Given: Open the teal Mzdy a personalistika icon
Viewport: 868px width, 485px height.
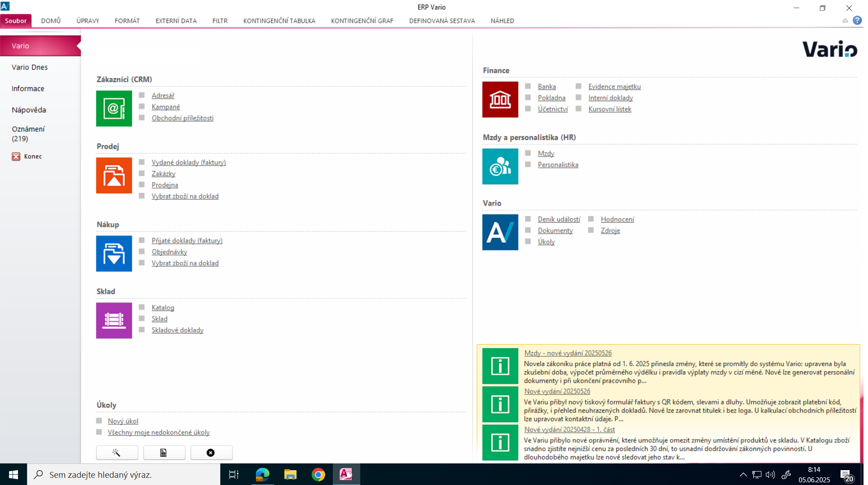Looking at the screenshot, I should point(500,166).
